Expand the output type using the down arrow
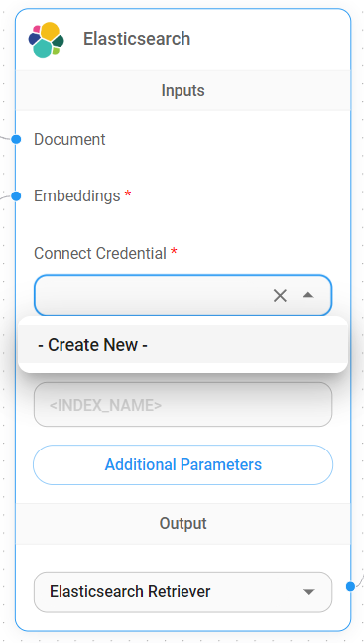The image size is (364, 643). [308, 592]
